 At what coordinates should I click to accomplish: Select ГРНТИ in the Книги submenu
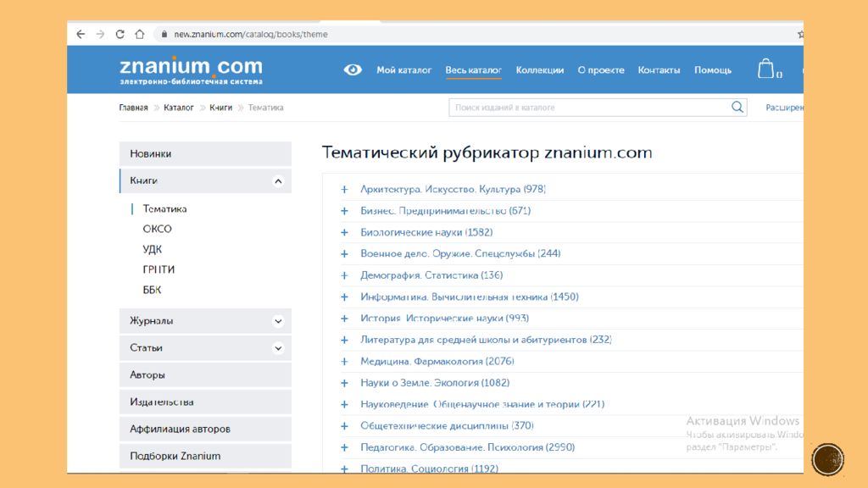coord(159,269)
